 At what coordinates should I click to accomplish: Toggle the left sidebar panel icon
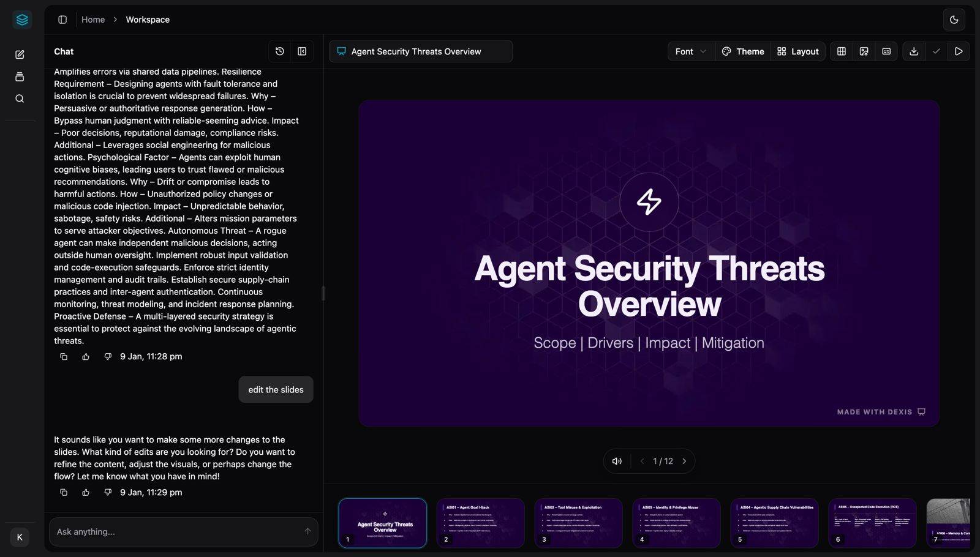click(x=62, y=20)
